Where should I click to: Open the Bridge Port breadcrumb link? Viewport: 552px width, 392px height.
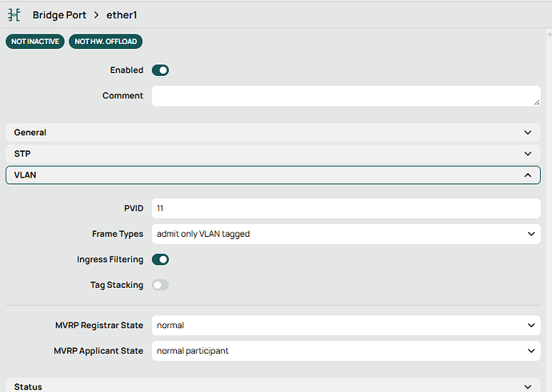pos(61,15)
